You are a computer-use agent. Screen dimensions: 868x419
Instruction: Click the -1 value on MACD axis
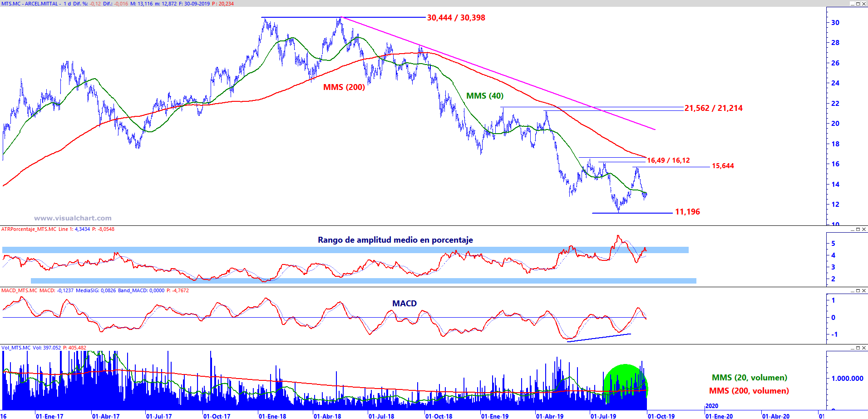(x=834, y=334)
